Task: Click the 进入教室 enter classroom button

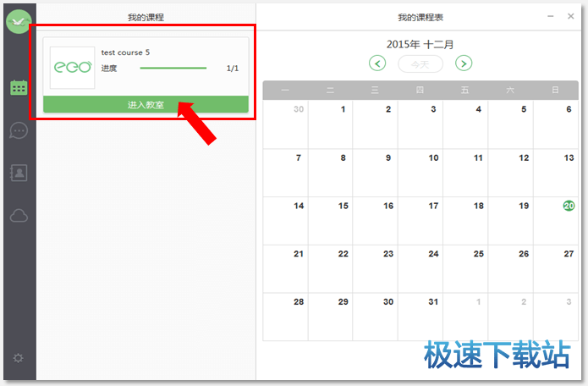Action: (x=146, y=105)
